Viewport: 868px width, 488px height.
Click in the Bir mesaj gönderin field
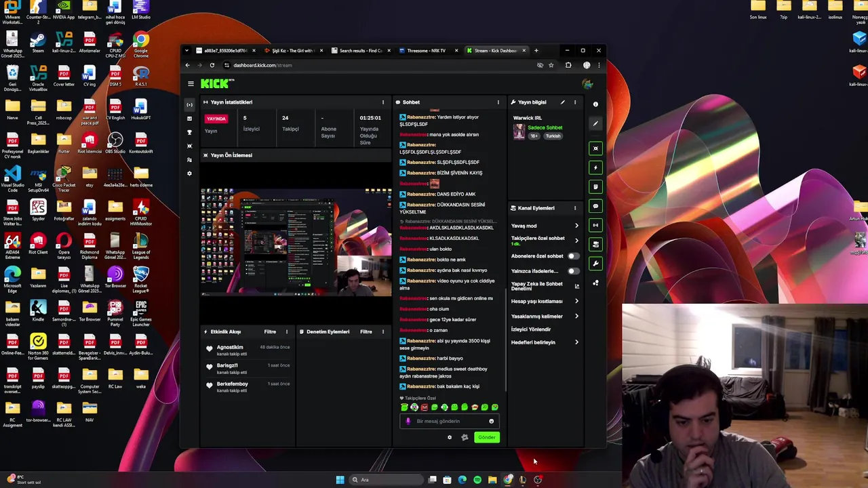[x=448, y=421]
